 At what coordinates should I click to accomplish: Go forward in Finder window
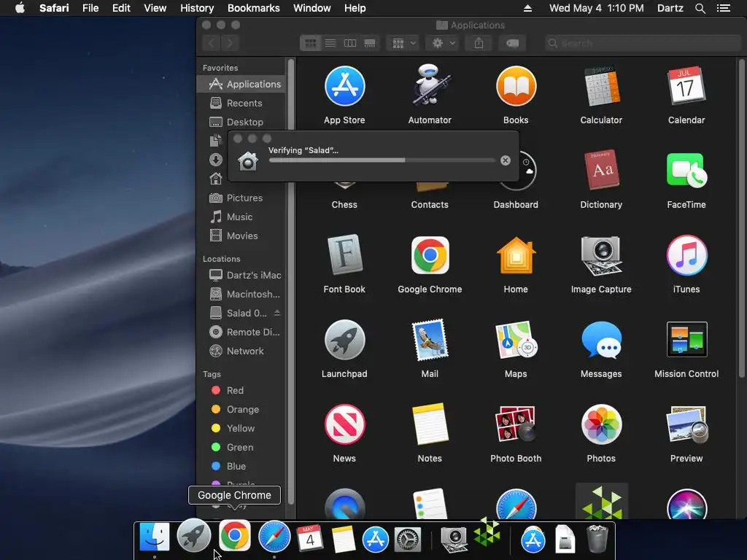[230, 43]
